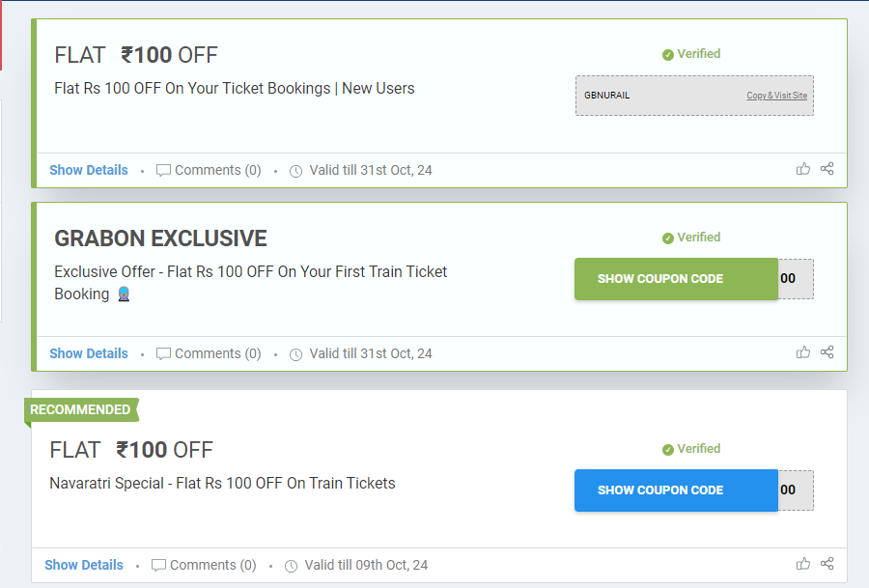Click Flat Rs 100 OFF New Users description
Viewport: 869px width, 588px height.
click(x=235, y=89)
